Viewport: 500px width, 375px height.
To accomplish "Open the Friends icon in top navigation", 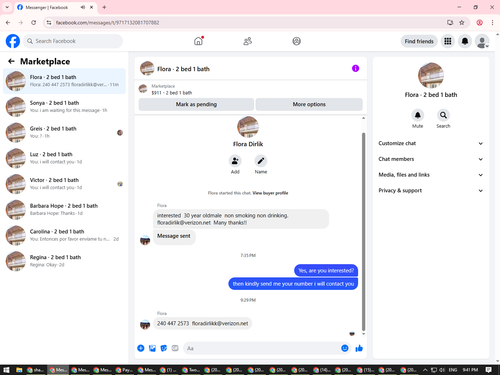I will click(247, 41).
